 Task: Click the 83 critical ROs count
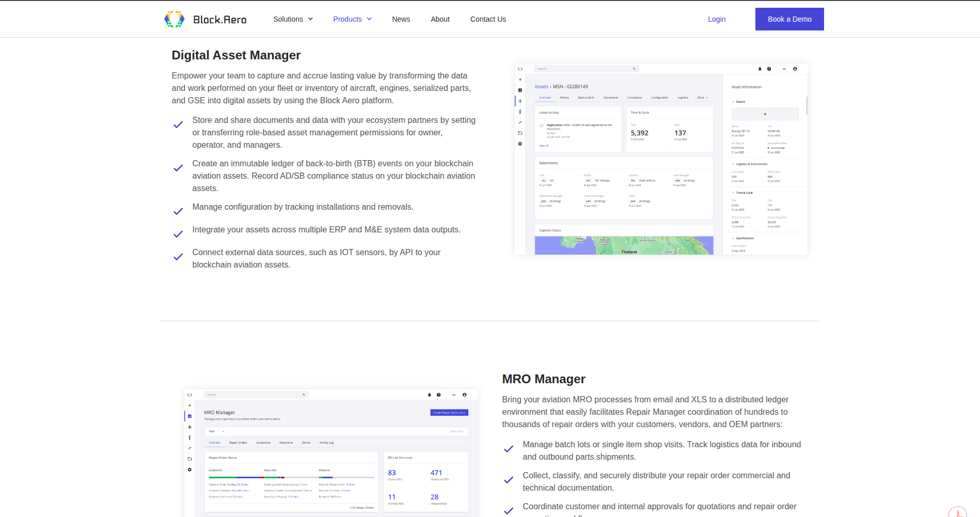pos(392,473)
